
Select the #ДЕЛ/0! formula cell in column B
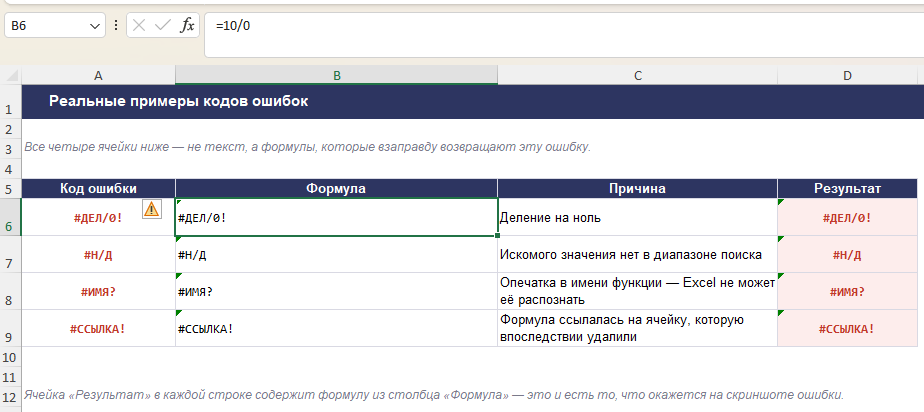coord(336,217)
